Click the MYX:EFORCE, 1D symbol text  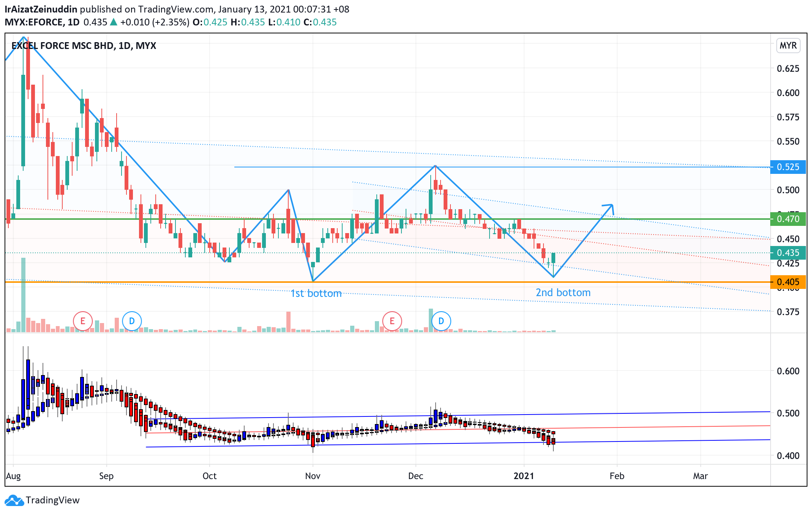pos(42,22)
